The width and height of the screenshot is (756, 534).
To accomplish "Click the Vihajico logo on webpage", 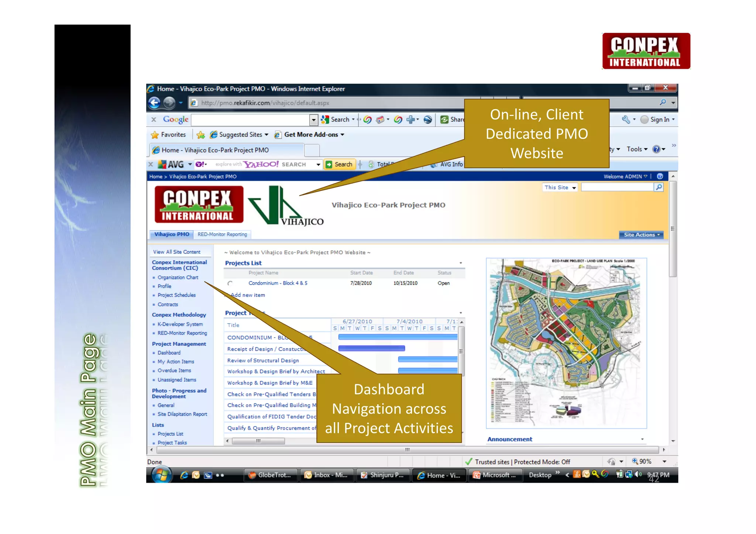I will click(x=285, y=205).
